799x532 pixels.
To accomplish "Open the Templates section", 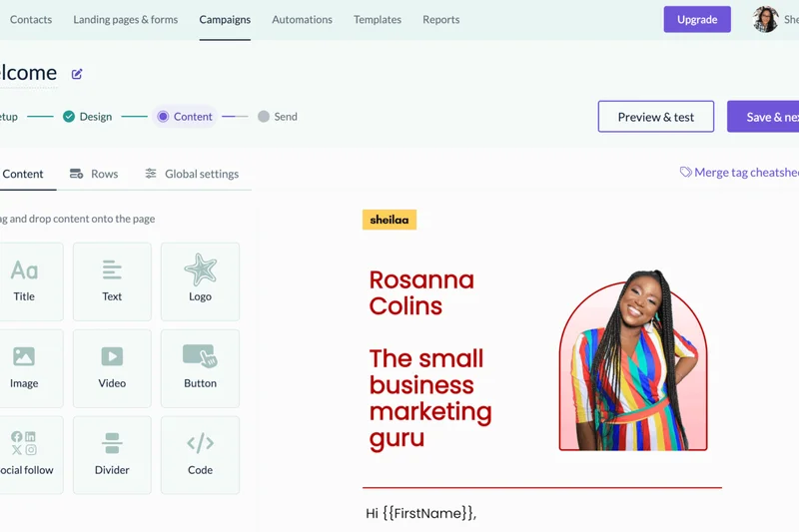I will 378,19.
